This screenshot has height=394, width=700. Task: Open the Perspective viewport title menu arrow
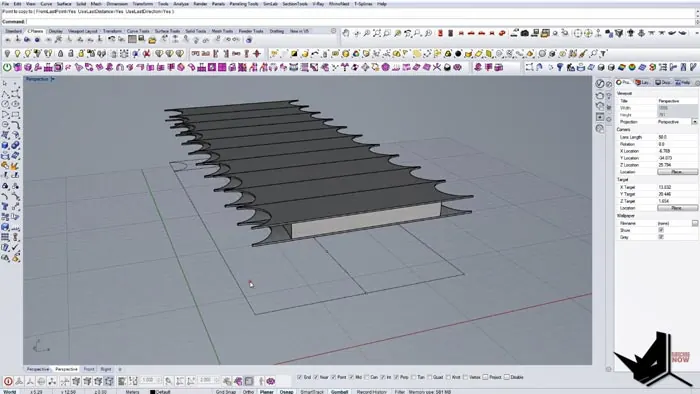click(x=53, y=79)
